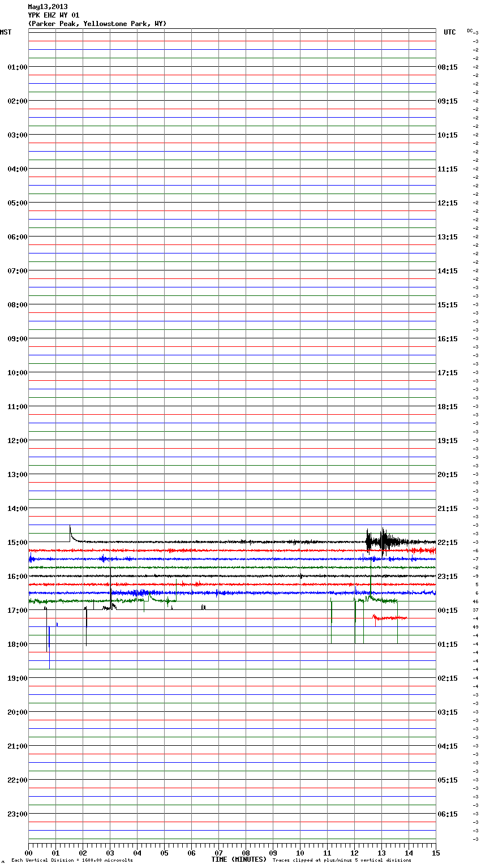
Task: Click 'Each Vertical Division = 1600.00 microvolts' note
Action: [72, 861]
